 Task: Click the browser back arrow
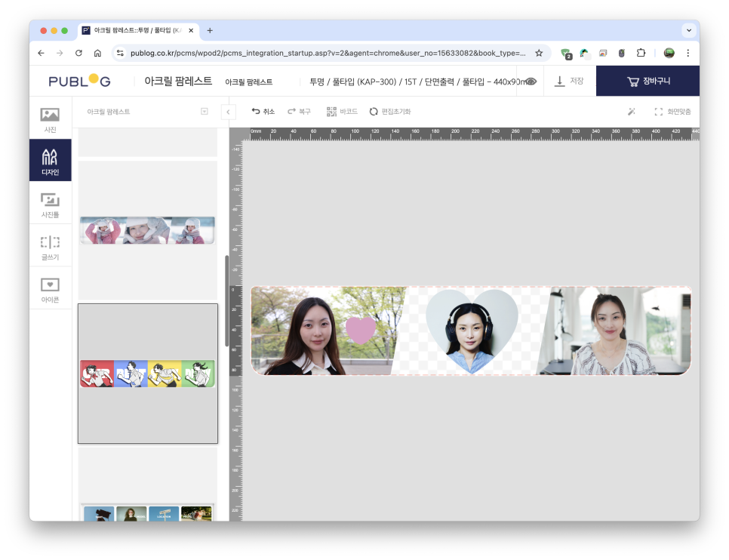[x=42, y=53]
